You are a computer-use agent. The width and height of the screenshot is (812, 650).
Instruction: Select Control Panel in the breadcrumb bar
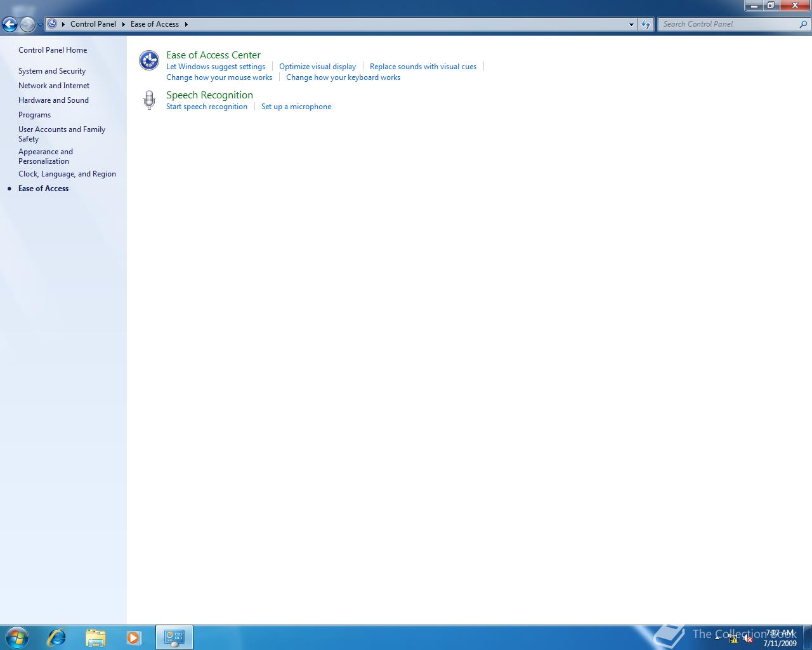pos(93,24)
